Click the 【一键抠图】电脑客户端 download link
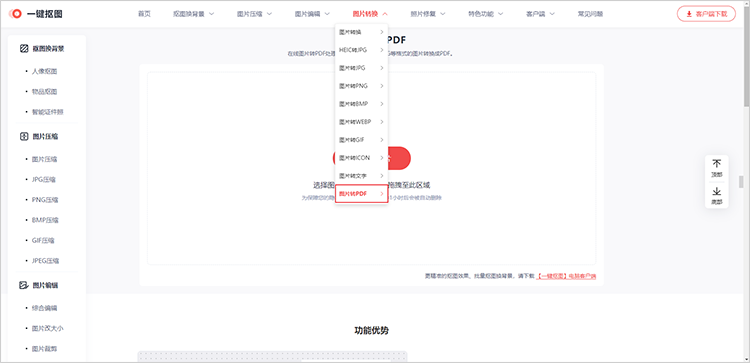Screen dimensions: 750x363 [x=566, y=276]
